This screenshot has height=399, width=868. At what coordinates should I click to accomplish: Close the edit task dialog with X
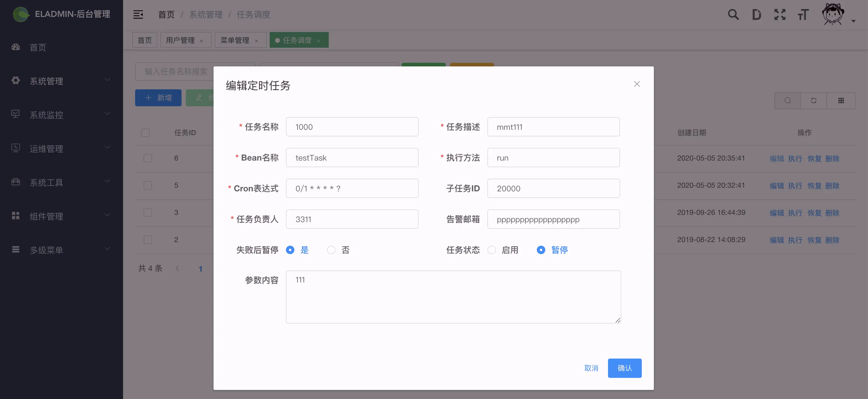(636, 84)
